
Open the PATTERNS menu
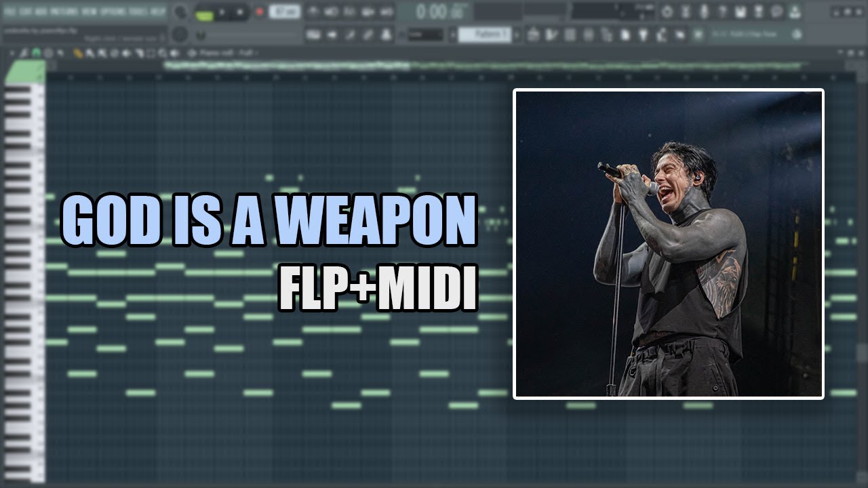64,12
